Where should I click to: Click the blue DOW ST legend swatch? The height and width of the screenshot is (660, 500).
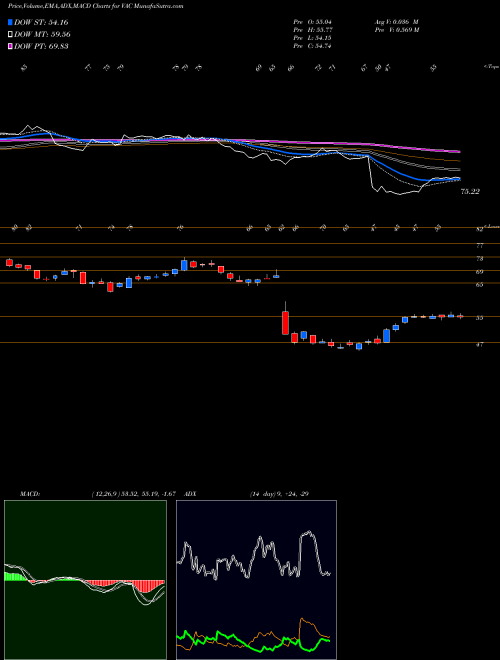pyautogui.click(x=10, y=22)
